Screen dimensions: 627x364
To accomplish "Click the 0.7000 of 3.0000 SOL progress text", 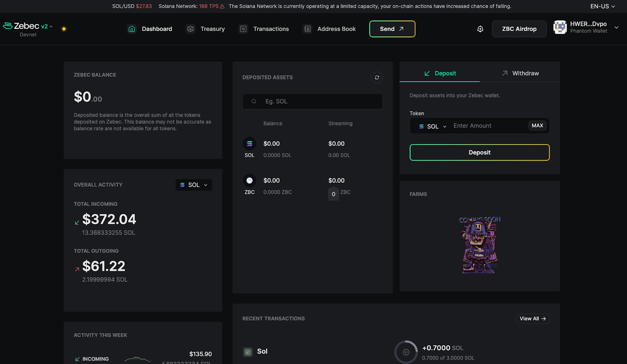I will (x=448, y=358).
